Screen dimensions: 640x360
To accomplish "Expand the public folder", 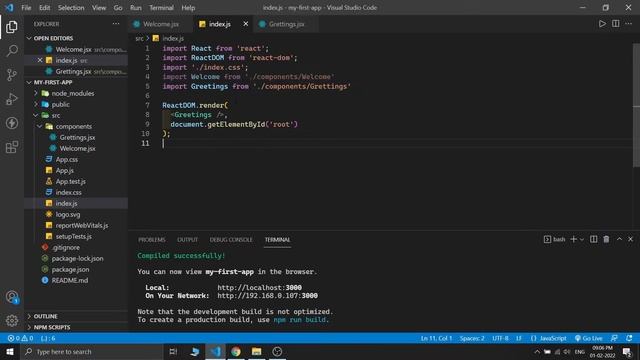I will pos(60,104).
